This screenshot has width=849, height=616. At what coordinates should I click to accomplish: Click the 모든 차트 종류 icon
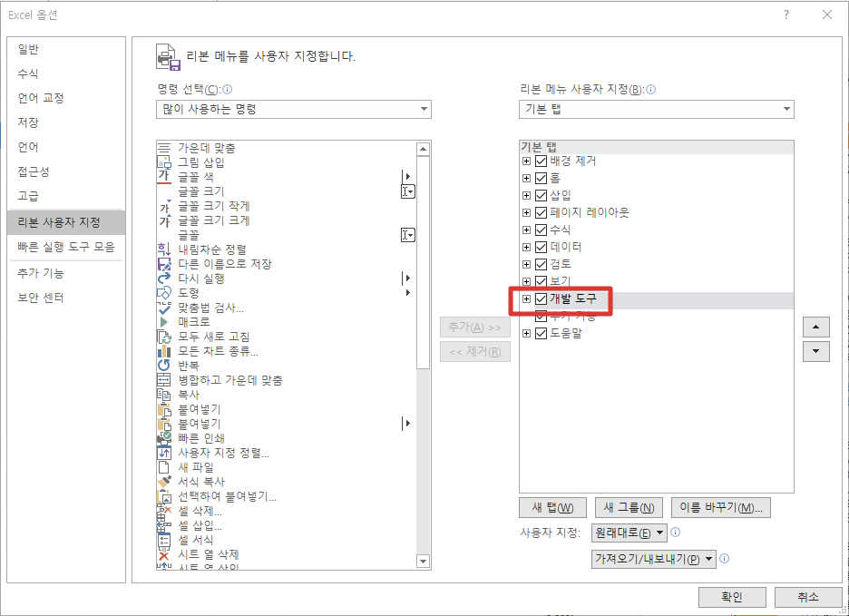[x=164, y=351]
